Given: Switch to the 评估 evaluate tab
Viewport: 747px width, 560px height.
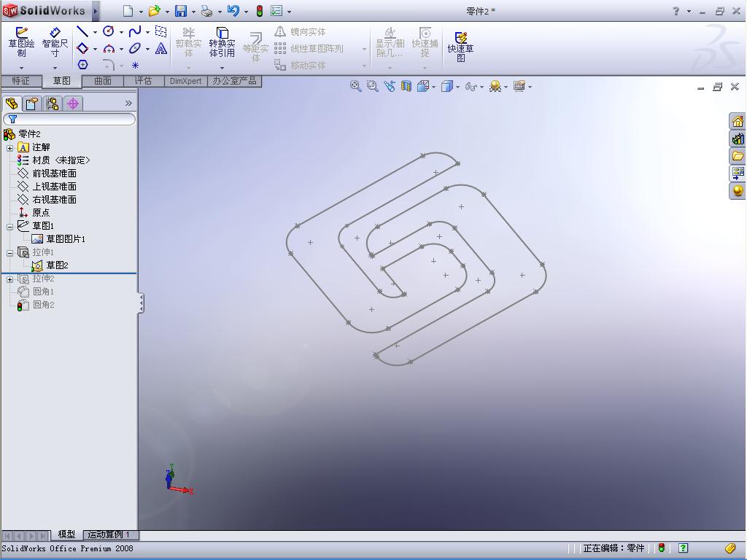Looking at the screenshot, I should tap(144, 81).
